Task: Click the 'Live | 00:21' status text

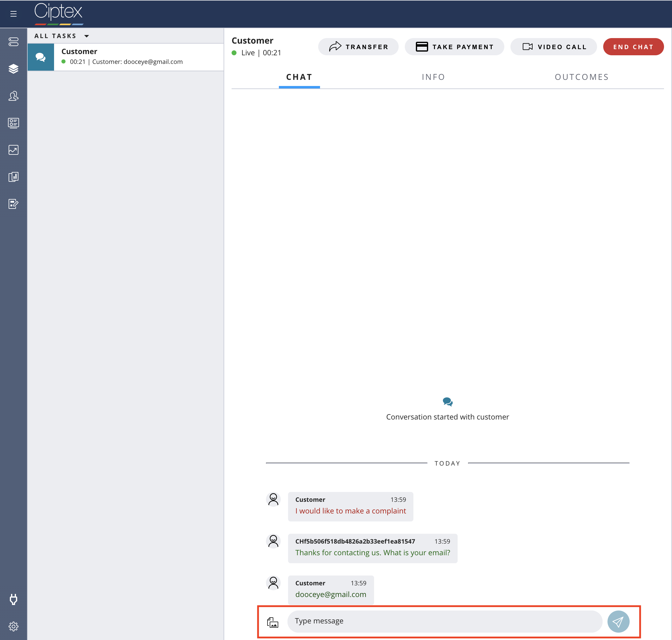Action: click(x=261, y=53)
